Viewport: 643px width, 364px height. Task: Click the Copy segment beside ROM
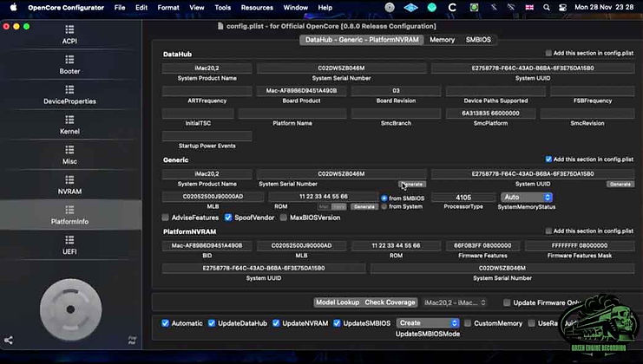click(x=338, y=207)
